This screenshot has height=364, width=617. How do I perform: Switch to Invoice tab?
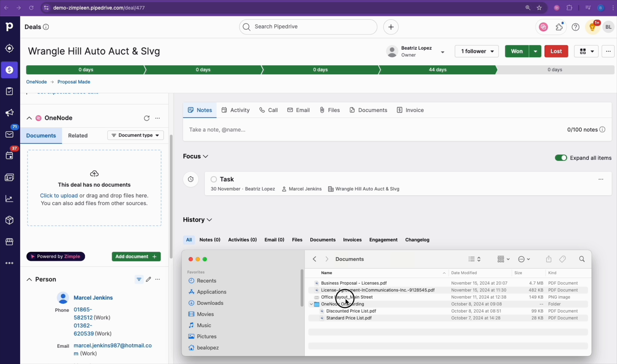click(410, 110)
